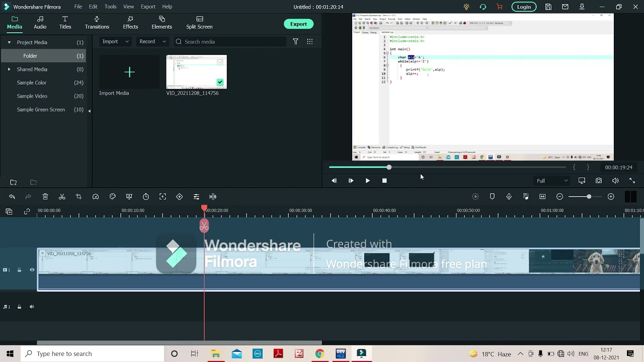Open the preview display settings monitor icon

pyautogui.click(x=582, y=180)
